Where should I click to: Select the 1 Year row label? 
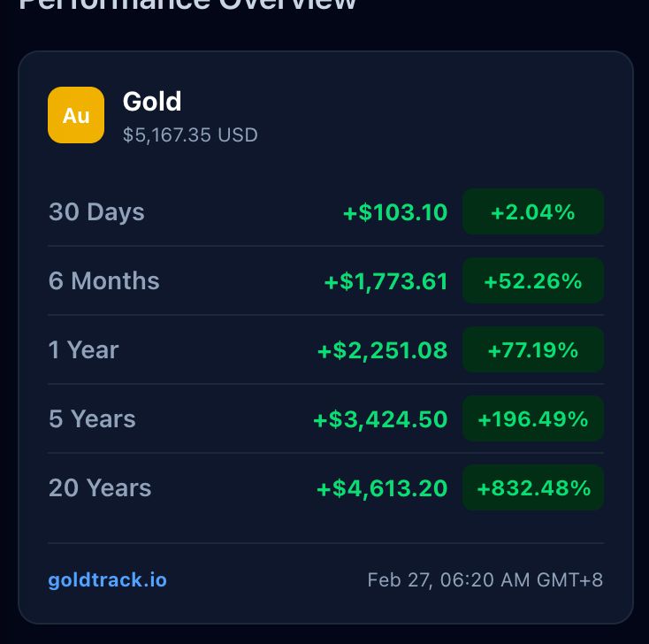pyautogui.click(x=83, y=350)
